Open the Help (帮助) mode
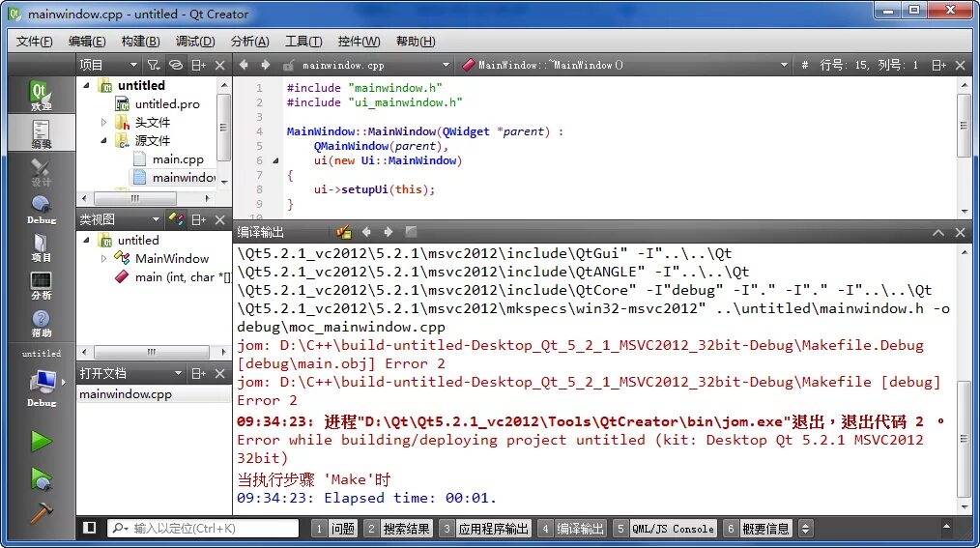Image resolution: width=980 pixels, height=548 pixels. pyautogui.click(x=41, y=323)
